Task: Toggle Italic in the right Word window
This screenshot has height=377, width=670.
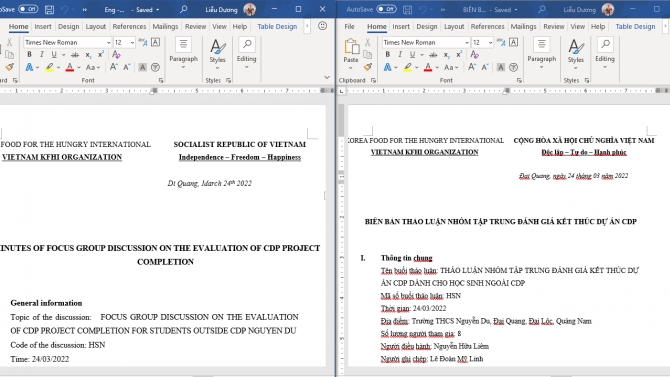Action: tap(400, 55)
